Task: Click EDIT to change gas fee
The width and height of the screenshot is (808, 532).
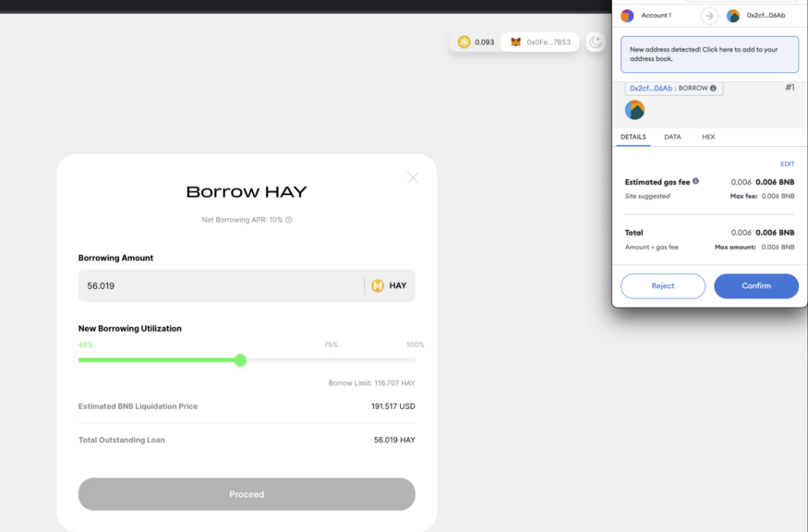Action: [x=787, y=163]
